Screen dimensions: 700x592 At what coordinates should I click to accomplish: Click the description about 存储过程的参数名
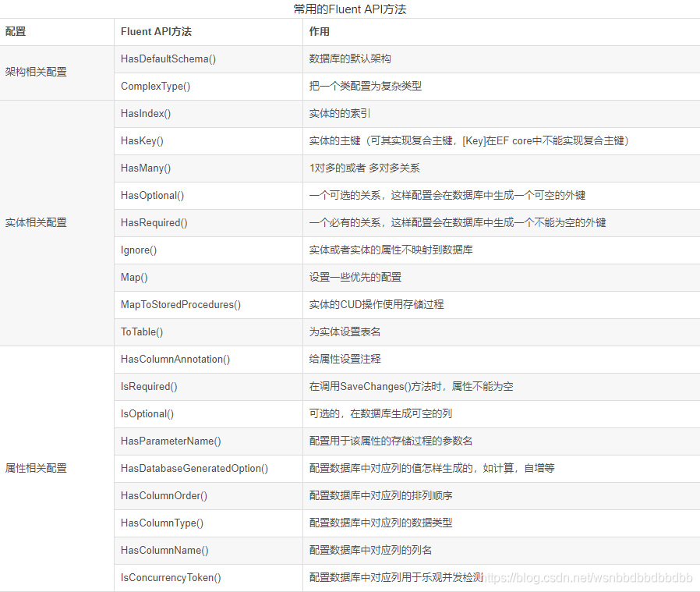click(x=391, y=441)
